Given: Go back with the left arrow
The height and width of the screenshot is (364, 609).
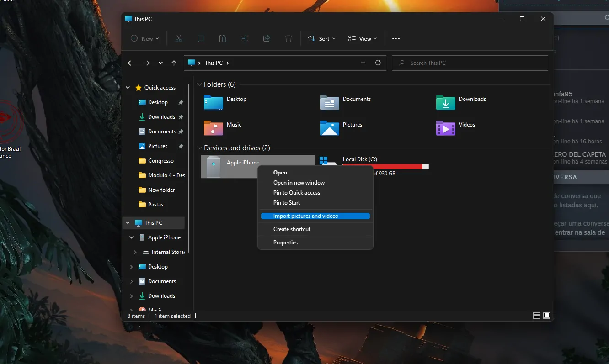Looking at the screenshot, I should 131,63.
